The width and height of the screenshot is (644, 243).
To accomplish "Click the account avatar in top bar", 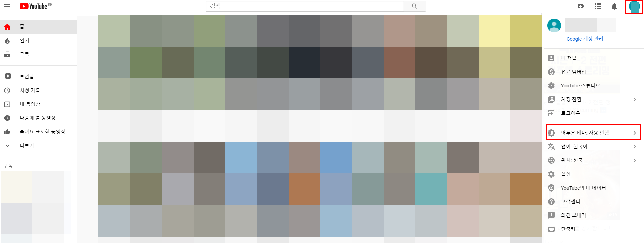I will point(634,7).
